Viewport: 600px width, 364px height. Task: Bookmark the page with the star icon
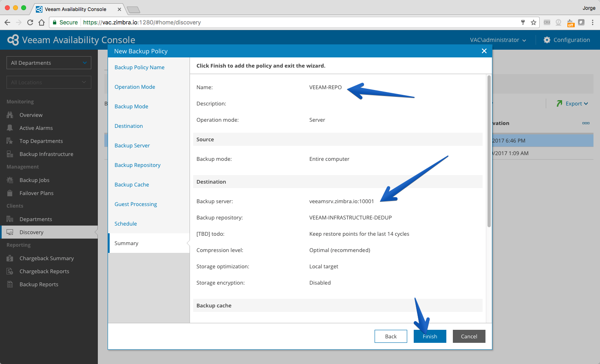tap(533, 22)
